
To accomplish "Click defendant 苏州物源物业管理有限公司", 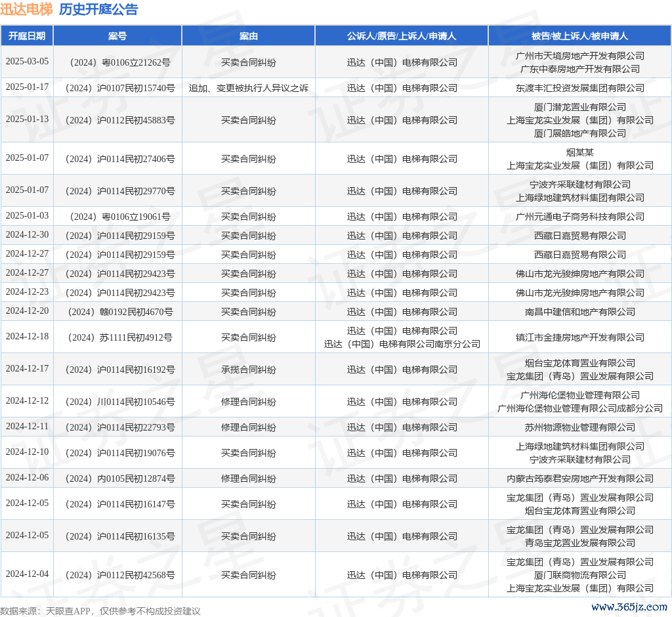I will [580, 427].
